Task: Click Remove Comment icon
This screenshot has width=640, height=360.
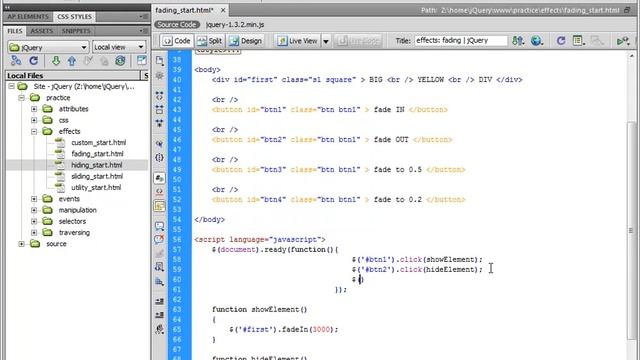Action: click(160, 239)
